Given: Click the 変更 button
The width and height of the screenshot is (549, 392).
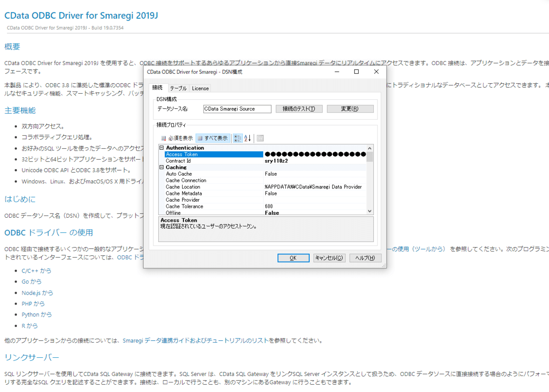Looking at the screenshot, I should pyautogui.click(x=350, y=109).
